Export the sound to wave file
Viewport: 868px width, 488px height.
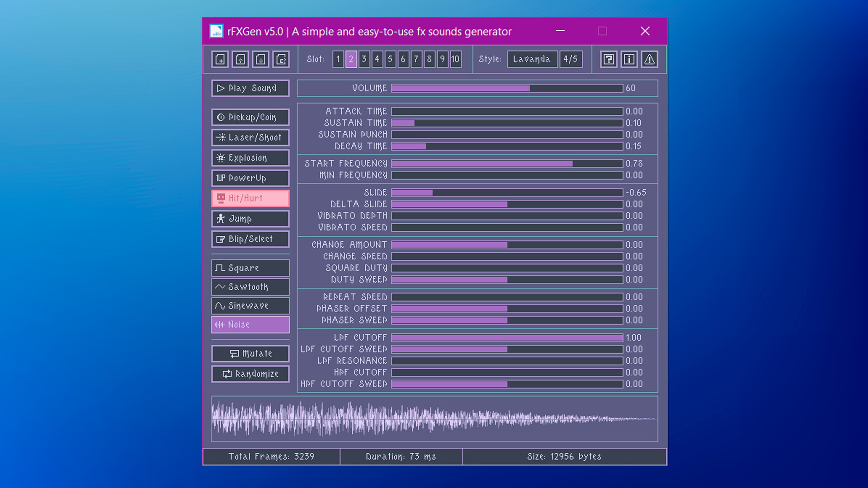[281, 59]
